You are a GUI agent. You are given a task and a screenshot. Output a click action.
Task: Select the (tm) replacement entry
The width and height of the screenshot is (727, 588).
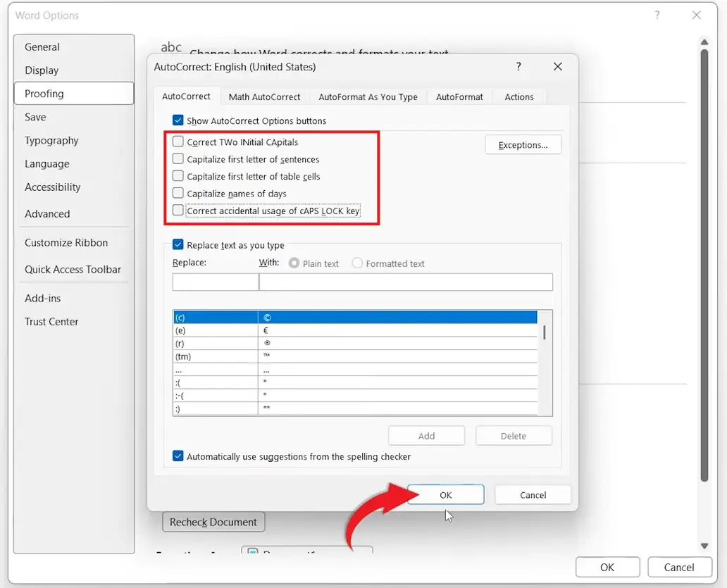tap(355, 356)
